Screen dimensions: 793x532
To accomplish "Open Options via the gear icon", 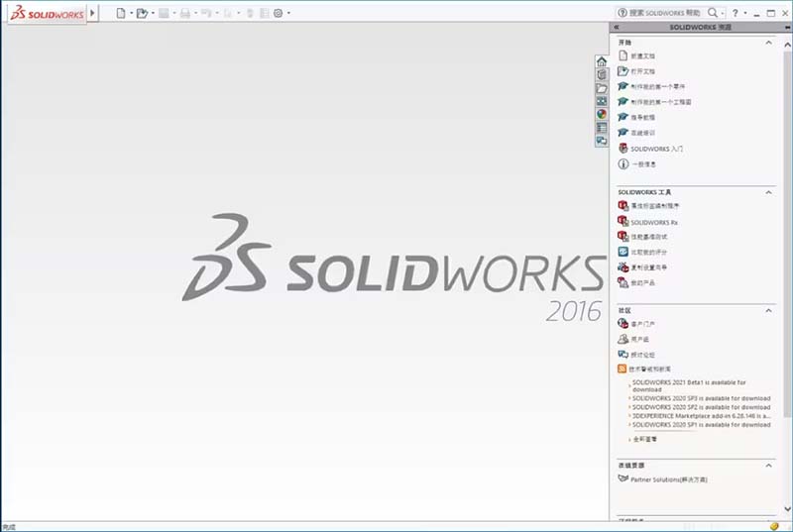I will (x=279, y=13).
